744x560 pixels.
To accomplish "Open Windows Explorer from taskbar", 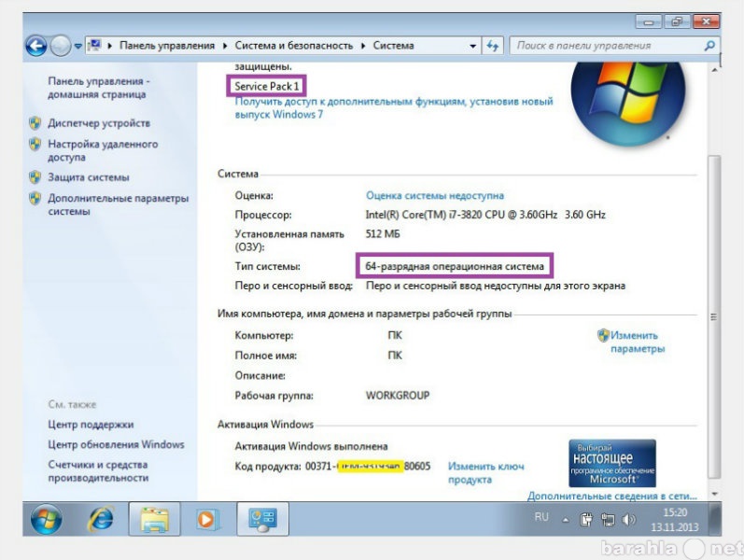I will [154, 519].
